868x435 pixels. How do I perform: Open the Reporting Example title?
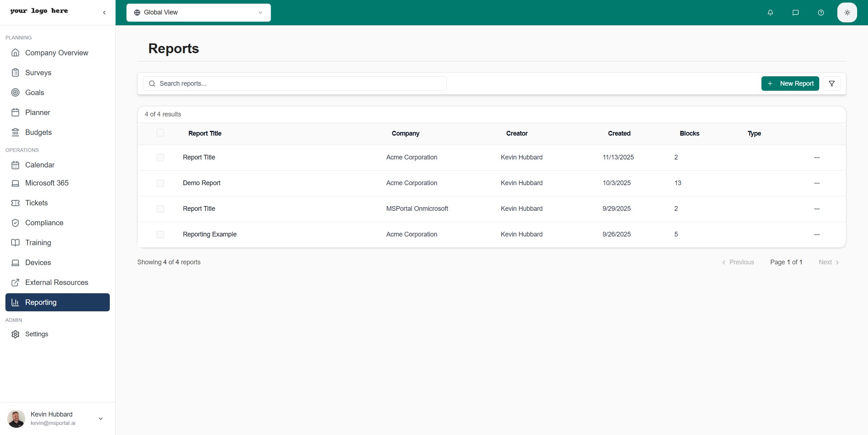click(210, 234)
